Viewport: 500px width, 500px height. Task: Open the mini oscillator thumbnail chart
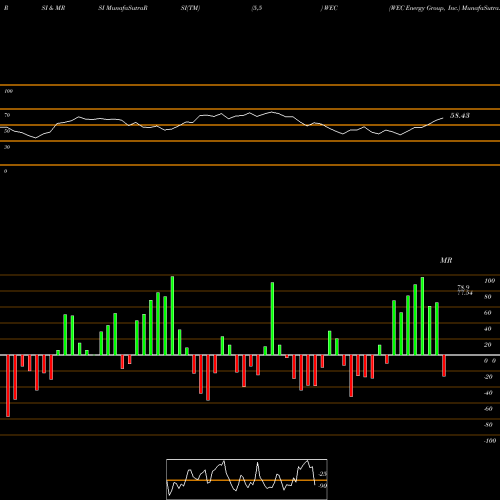tap(247, 479)
